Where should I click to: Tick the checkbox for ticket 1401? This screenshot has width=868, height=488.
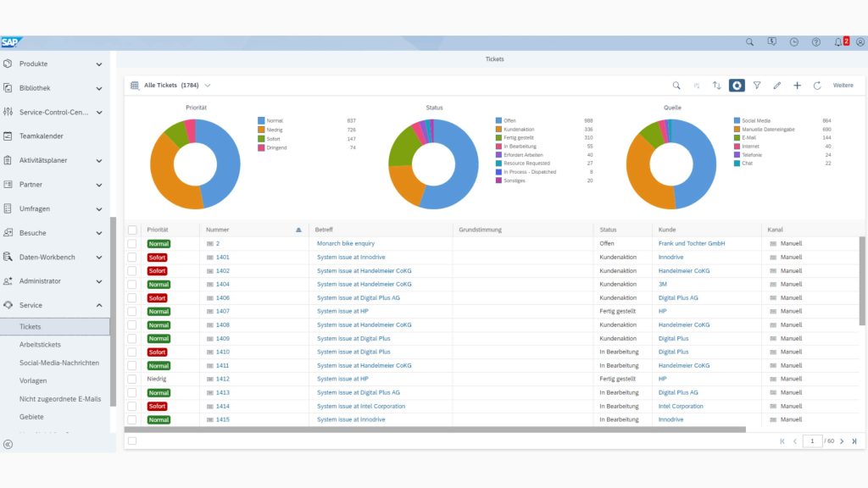(132, 257)
